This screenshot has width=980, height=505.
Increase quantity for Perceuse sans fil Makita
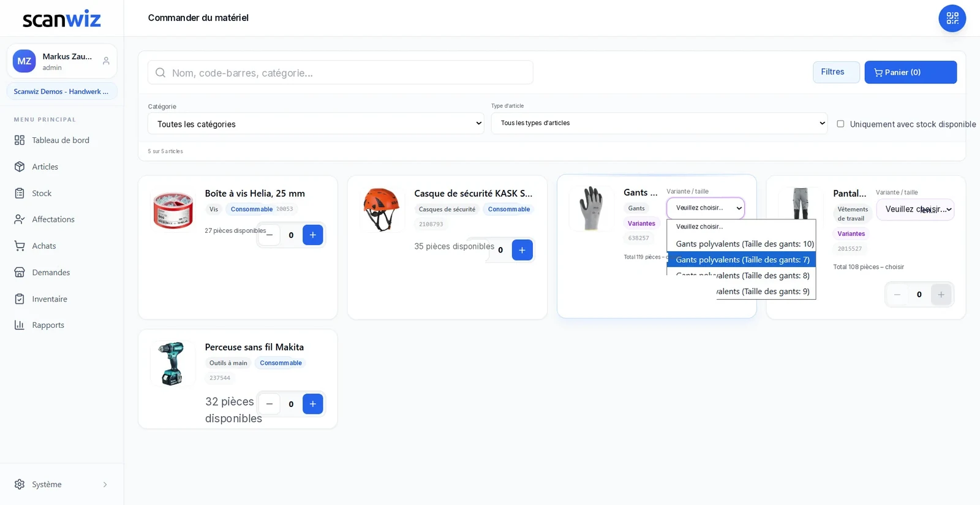click(312, 404)
